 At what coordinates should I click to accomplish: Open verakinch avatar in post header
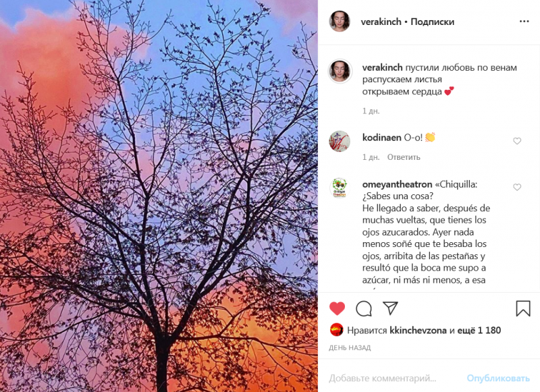tap(340, 22)
